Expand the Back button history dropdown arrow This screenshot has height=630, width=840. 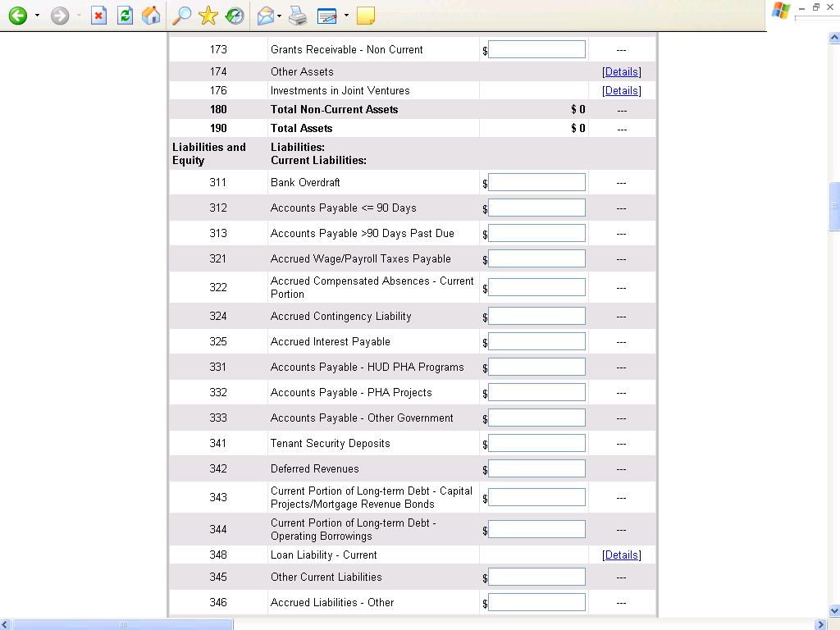click(37, 16)
